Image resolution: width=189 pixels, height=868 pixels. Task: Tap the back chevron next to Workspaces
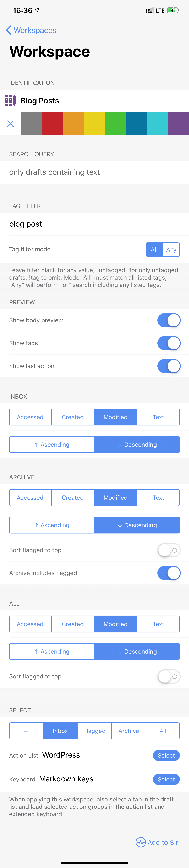8,30
